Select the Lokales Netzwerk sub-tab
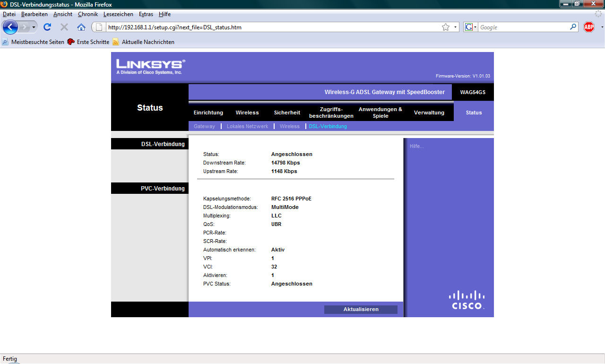The width and height of the screenshot is (605, 364). [247, 126]
